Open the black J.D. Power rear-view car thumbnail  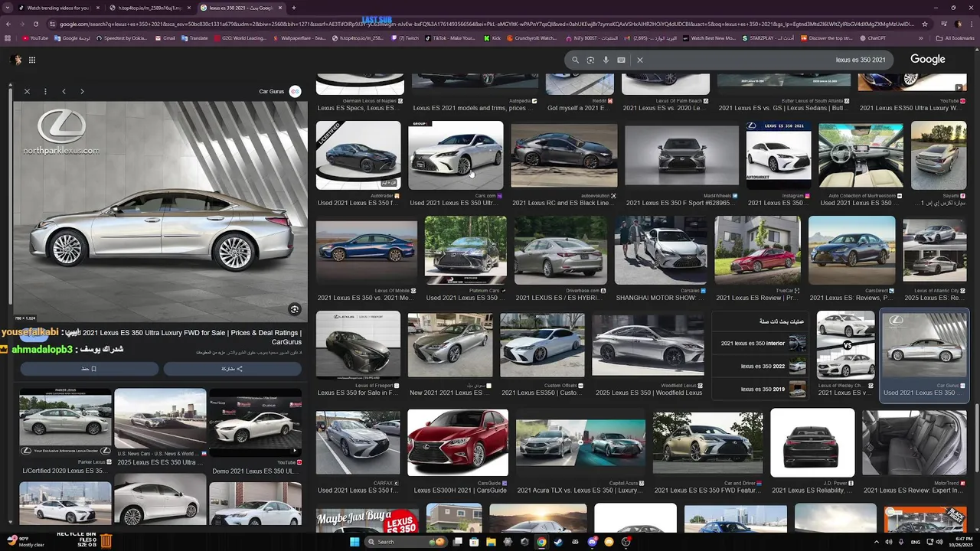pyautogui.click(x=812, y=443)
